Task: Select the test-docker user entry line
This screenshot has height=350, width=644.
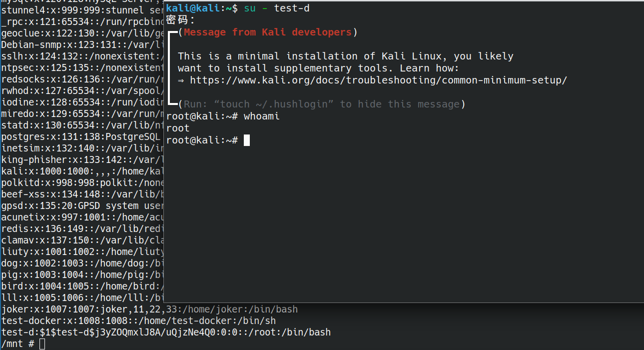Action: coord(138,320)
